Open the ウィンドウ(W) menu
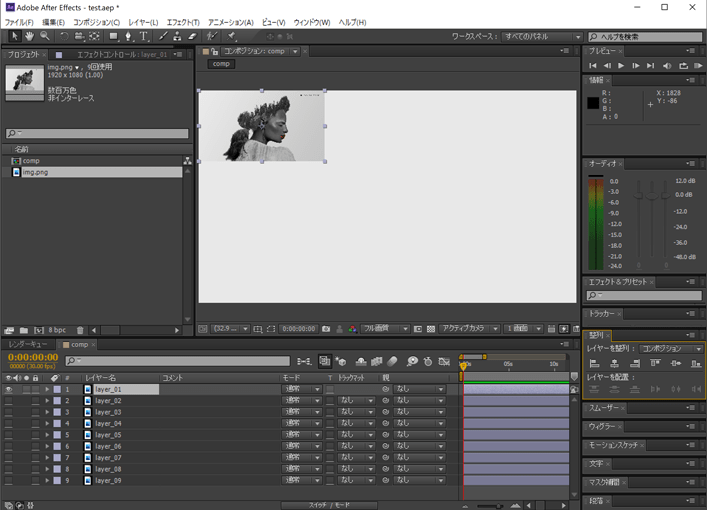The height and width of the screenshot is (510, 707). point(312,22)
